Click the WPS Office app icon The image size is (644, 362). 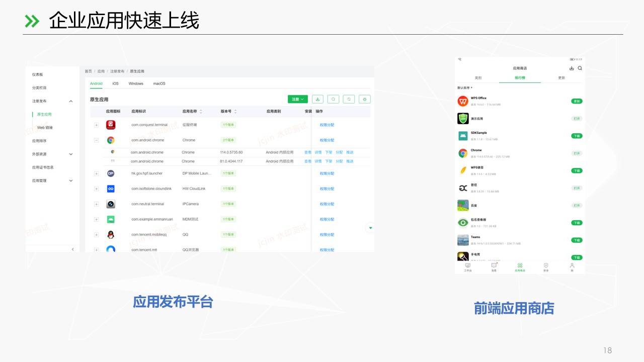[x=463, y=102]
